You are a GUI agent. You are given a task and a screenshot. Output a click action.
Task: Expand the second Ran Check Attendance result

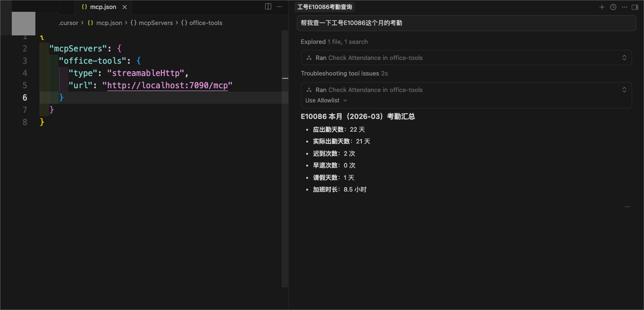pos(624,90)
